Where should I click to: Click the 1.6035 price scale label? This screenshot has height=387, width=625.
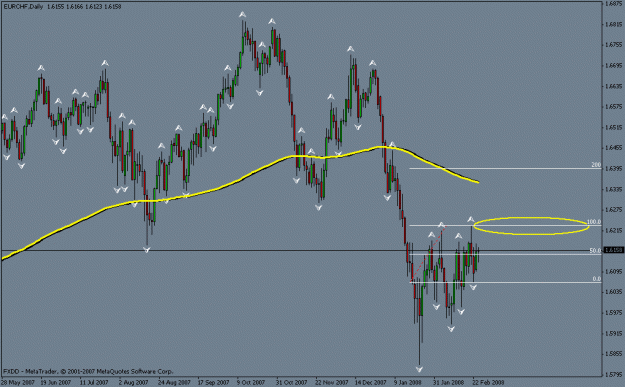(x=613, y=292)
